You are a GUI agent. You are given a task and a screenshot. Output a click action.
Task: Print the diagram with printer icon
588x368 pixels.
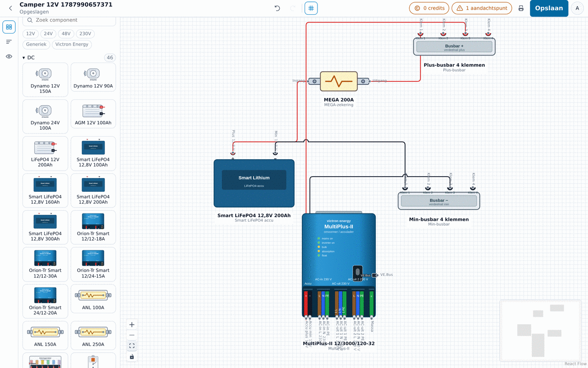pyautogui.click(x=521, y=8)
